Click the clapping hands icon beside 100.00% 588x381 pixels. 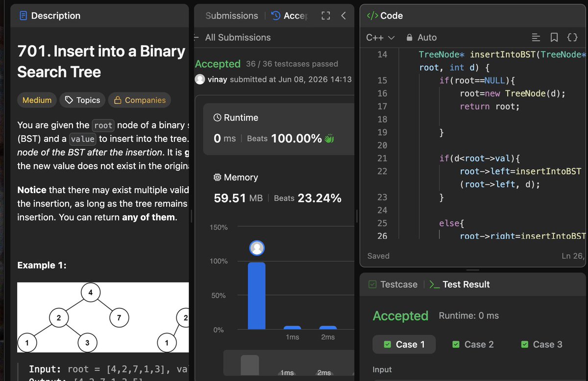pyautogui.click(x=329, y=139)
